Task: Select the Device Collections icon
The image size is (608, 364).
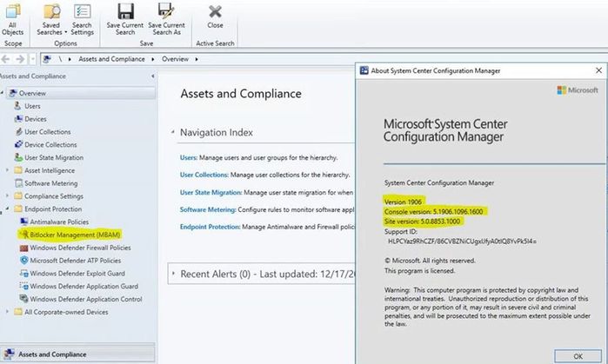Action: click(18, 144)
